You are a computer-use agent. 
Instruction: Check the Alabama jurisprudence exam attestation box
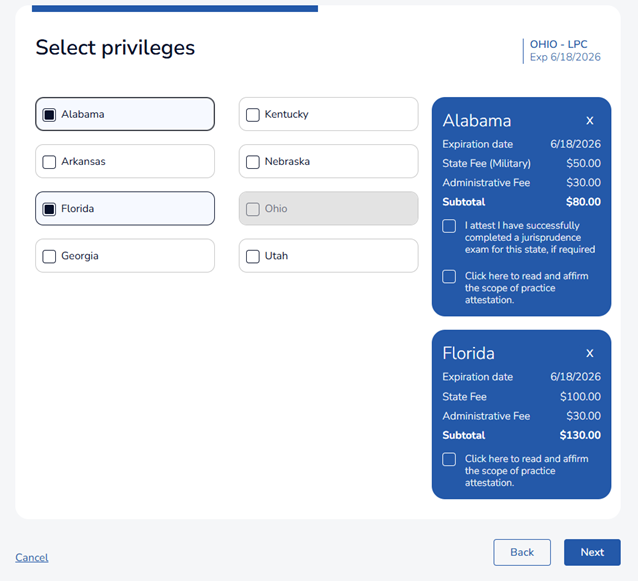click(x=449, y=226)
